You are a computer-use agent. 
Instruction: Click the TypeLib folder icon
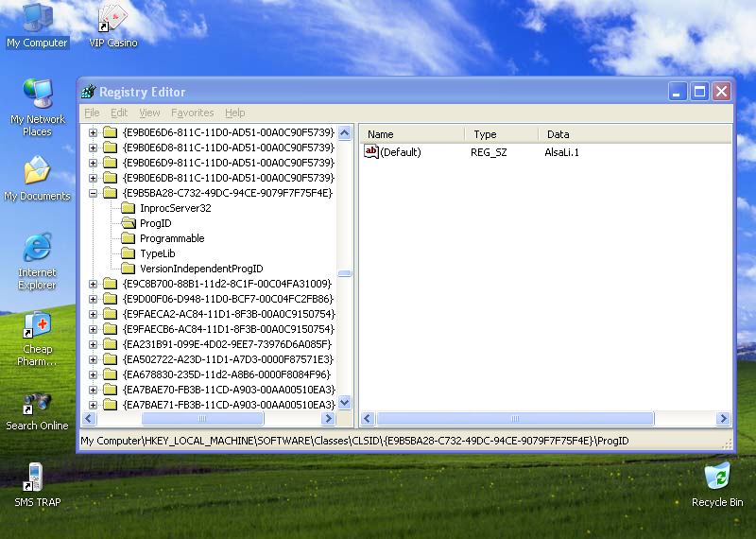(x=128, y=253)
